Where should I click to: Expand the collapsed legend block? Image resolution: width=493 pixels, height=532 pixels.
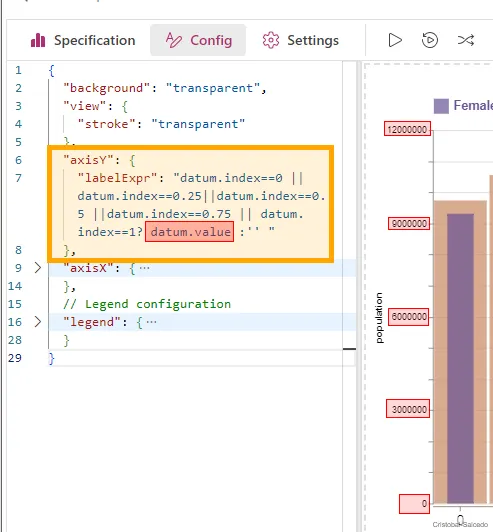pos(38,322)
